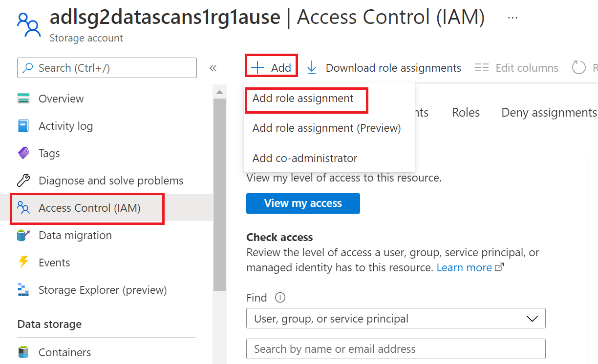Click the Download role assignments icon
This screenshot has width=598, height=364.
pyautogui.click(x=311, y=67)
